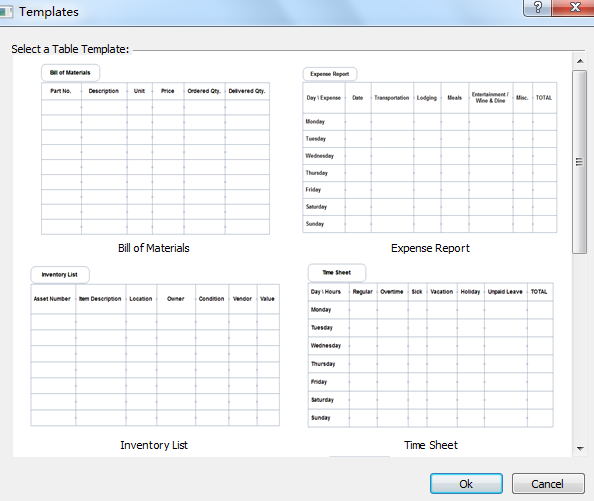Click the Expense Report caption label
Screen dimensions: 594x501
(x=430, y=248)
